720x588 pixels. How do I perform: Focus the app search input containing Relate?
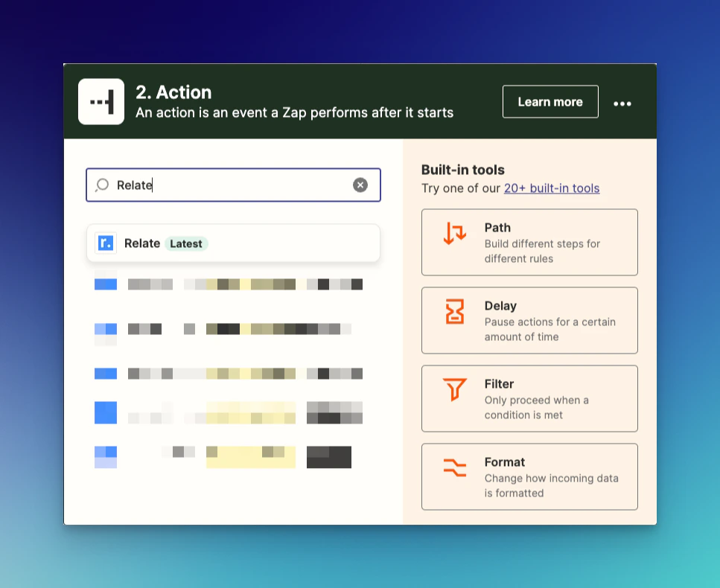click(233, 185)
